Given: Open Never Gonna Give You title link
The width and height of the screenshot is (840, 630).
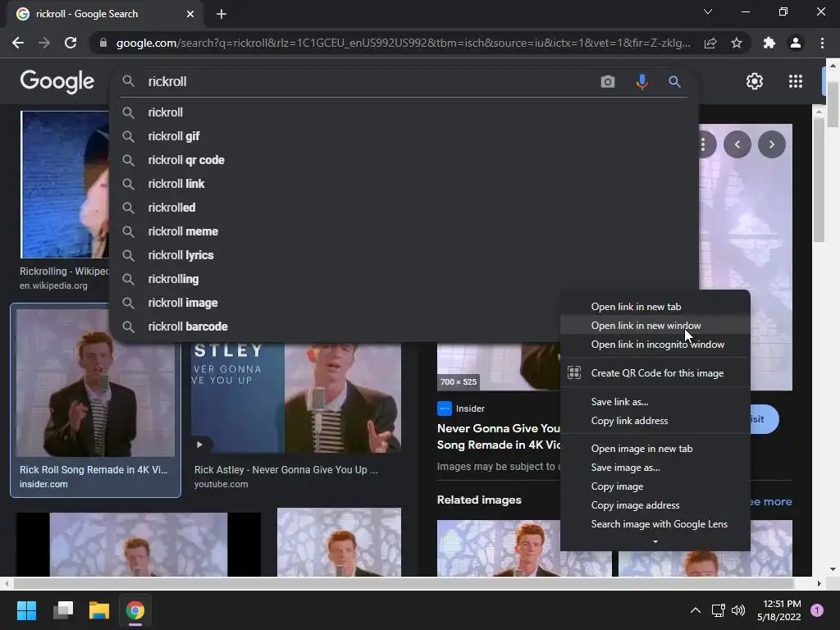Looking at the screenshot, I should pos(499,436).
